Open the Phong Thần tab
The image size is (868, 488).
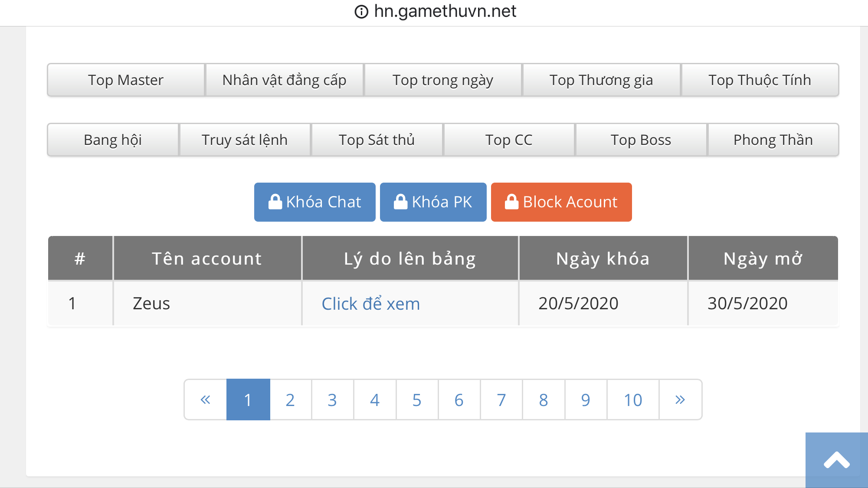pyautogui.click(x=773, y=140)
